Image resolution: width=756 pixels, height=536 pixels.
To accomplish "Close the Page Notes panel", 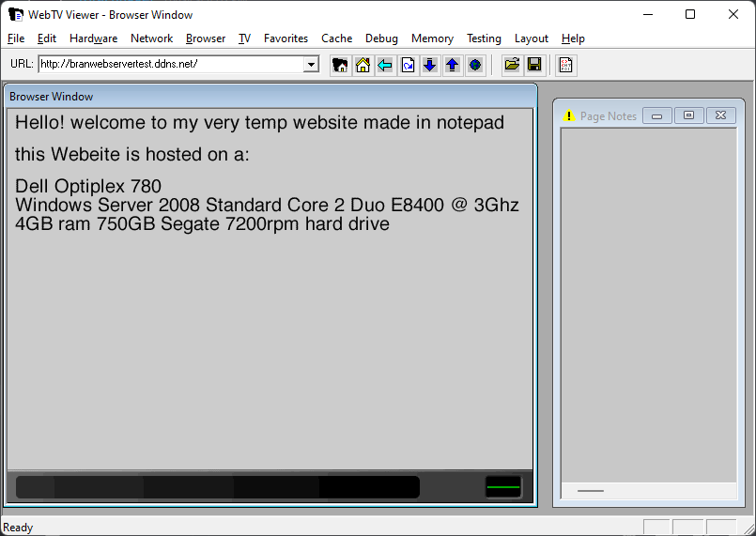I will coord(720,116).
